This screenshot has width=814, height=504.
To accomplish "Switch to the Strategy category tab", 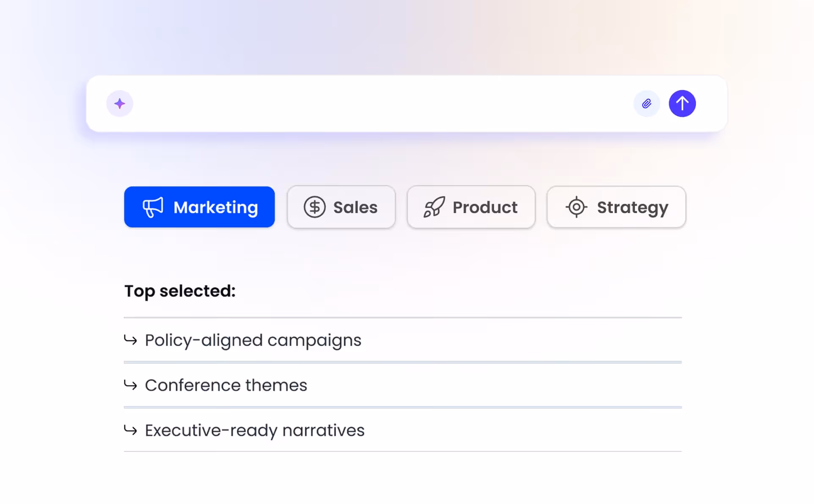I will coord(616,207).
